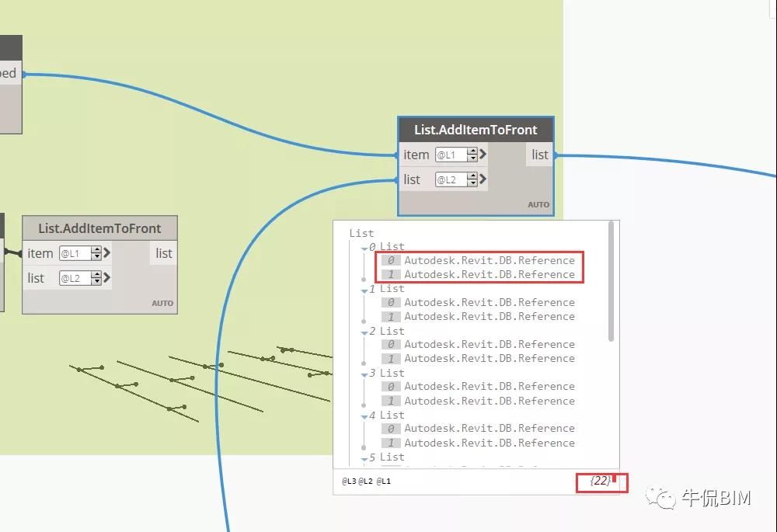This screenshot has width=777, height=532.
Task: Click the WeChat logo in the watermark
Action: 664,498
